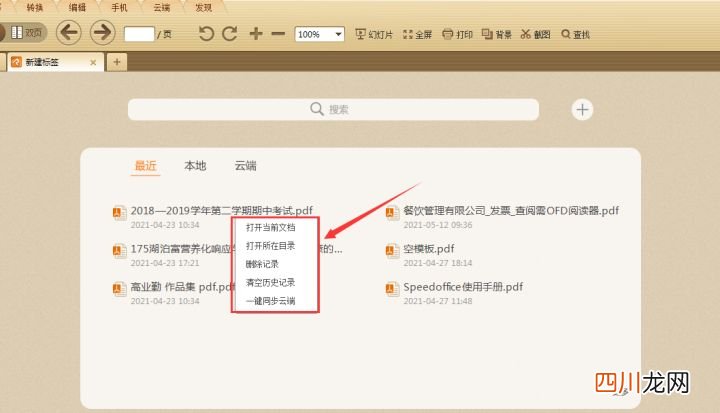Screen dimensions: 720x413
Task: Click PDF icon beside 2018—2019学年 file
Action: pos(119,213)
